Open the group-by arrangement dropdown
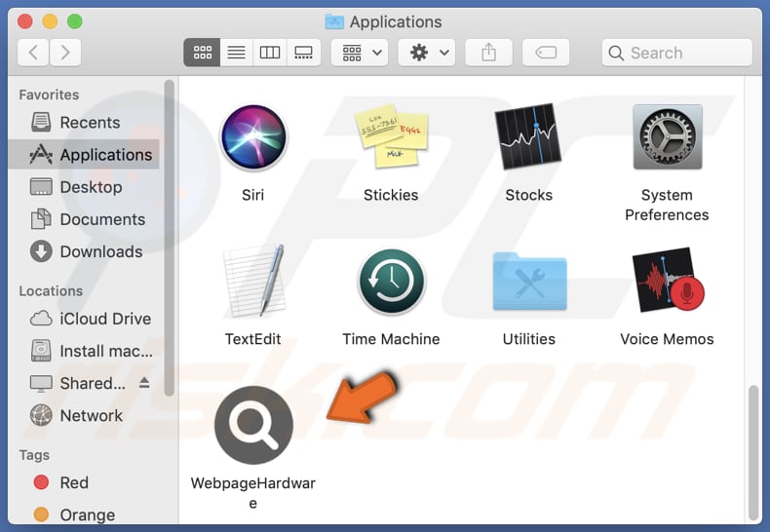This screenshot has width=770, height=532. pos(360,53)
